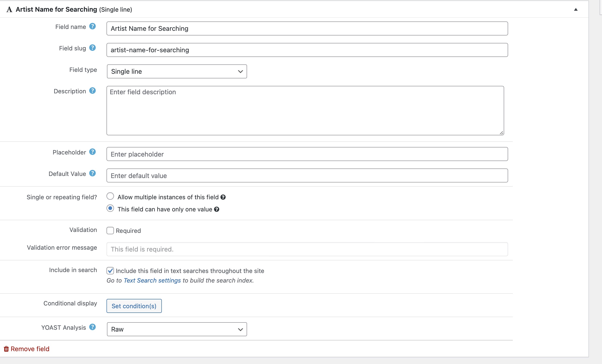Click the Description textarea resize handle
Image resolution: width=602 pixels, height=364 pixels.
coord(502,133)
